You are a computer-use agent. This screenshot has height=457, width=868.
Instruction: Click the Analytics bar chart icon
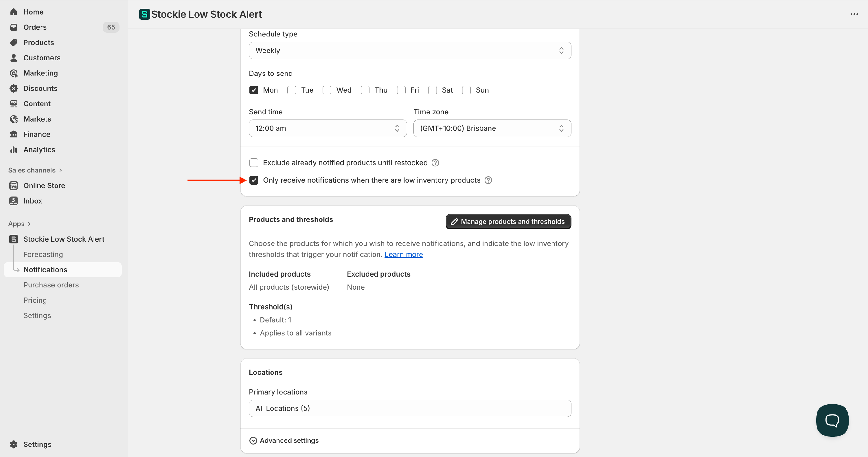[14, 150]
